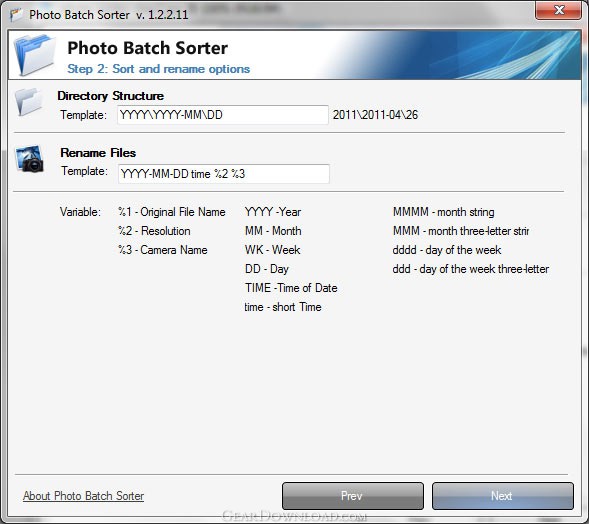Click the gray folder icon beside Directory Structure
Viewport: 589px width, 524px height.
coord(29,102)
